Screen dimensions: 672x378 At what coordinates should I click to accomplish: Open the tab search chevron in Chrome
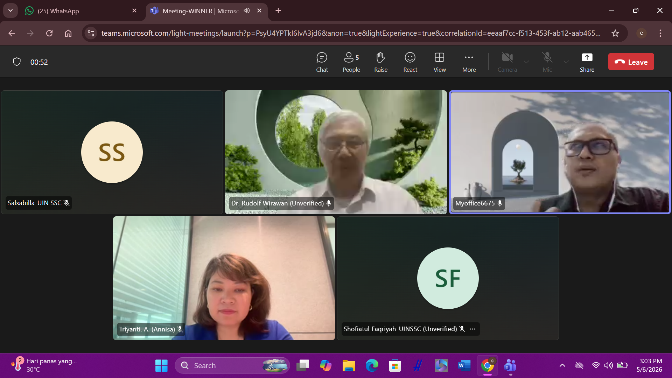tap(10, 11)
